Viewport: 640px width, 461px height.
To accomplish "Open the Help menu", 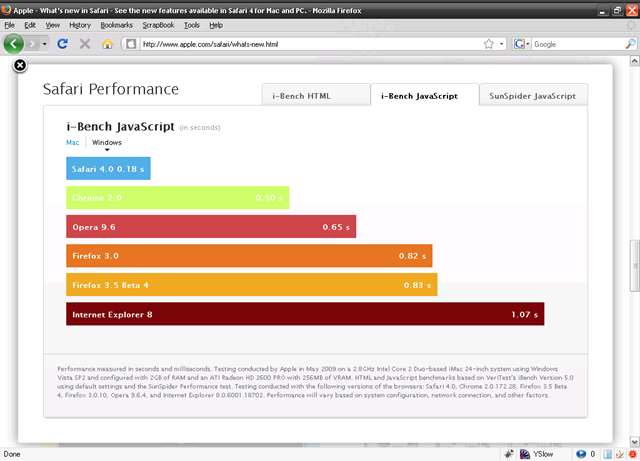I will [216, 25].
